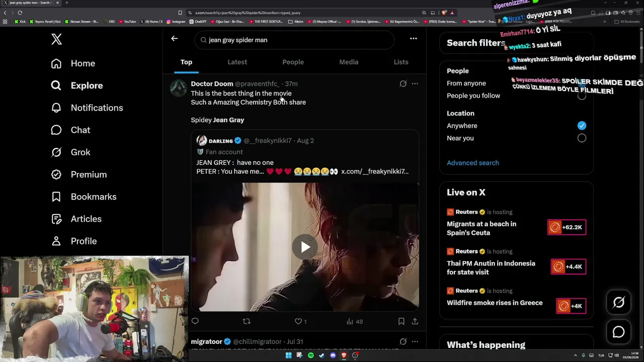Open the ChatGPT bookmark in the bookmarks bar
The width and height of the screenshot is (644, 362).
[198, 22]
